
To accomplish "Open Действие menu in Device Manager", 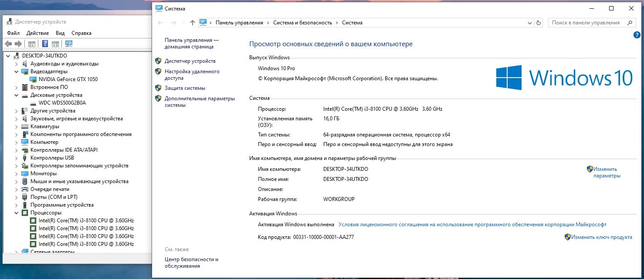I will (x=37, y=33).
